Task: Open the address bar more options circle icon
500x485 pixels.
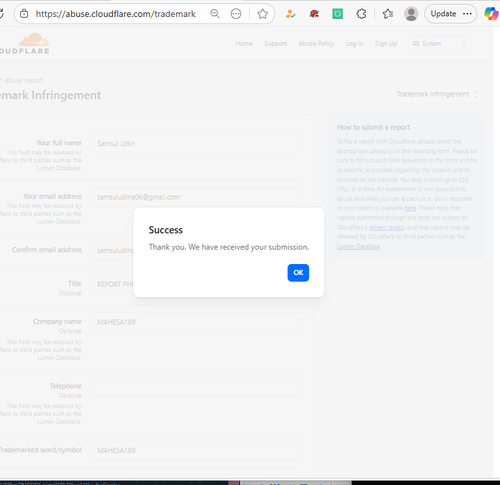Action: click(x=236, y=14)
